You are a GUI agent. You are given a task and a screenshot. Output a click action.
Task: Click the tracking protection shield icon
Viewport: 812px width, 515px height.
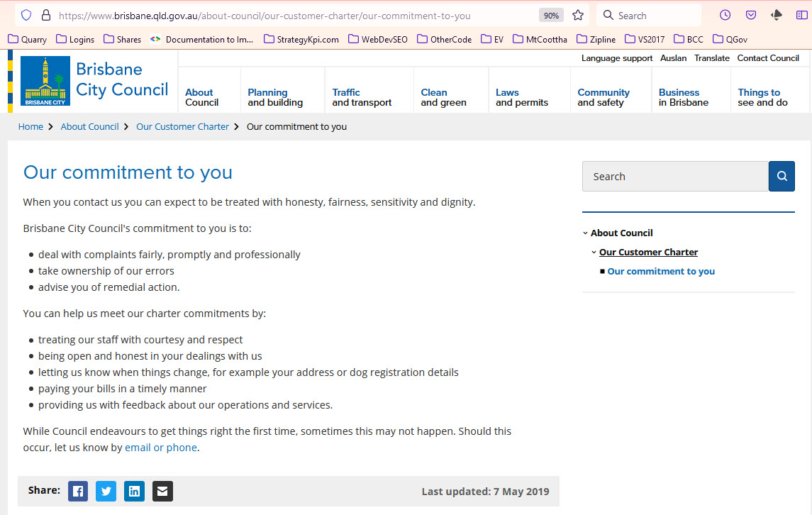[26, 16]
